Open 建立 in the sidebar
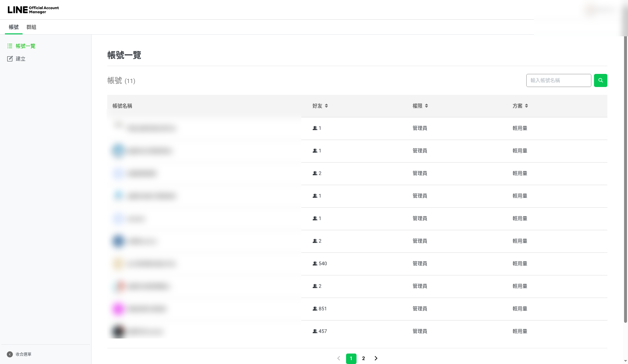Image resolution: width=628 pixels, height=364 pixels. click(16, 59)
